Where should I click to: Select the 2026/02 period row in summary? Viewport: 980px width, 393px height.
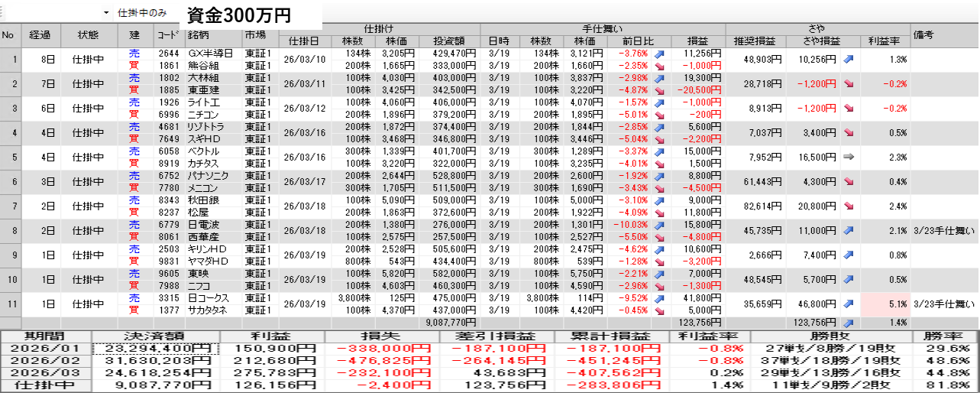pyautogui.click(x=46, y=361)
